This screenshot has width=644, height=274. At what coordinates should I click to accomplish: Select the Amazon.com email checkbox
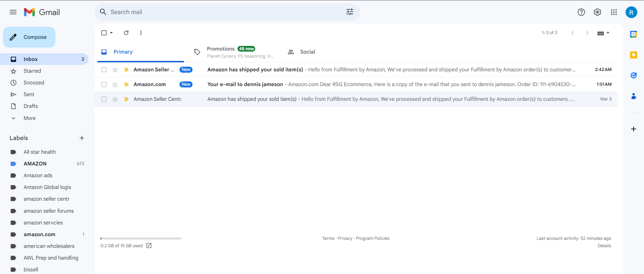(x=104, y=84)
